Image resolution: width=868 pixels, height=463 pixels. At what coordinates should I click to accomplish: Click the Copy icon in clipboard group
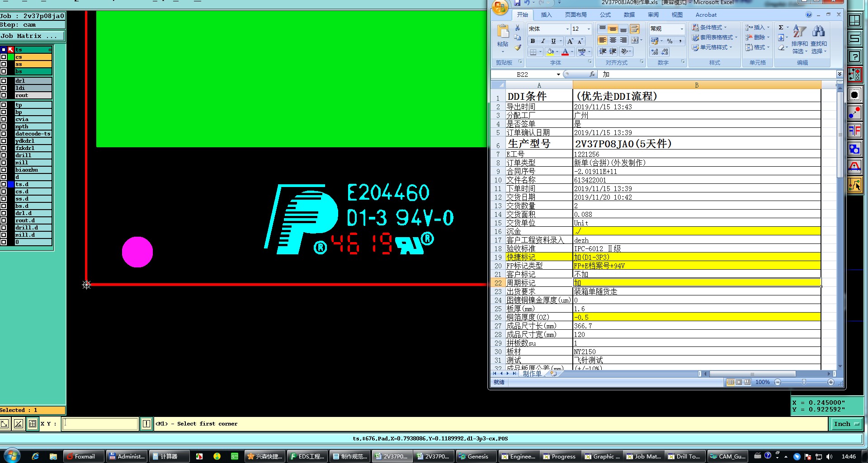(x=518, y=37)
